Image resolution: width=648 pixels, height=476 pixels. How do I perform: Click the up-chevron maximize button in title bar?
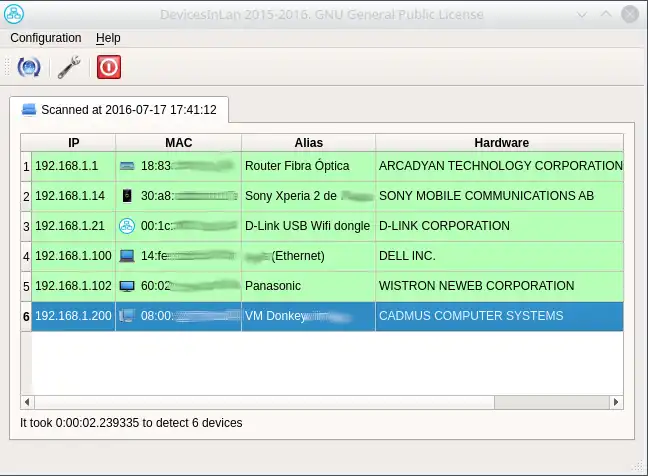click(606, 14)
